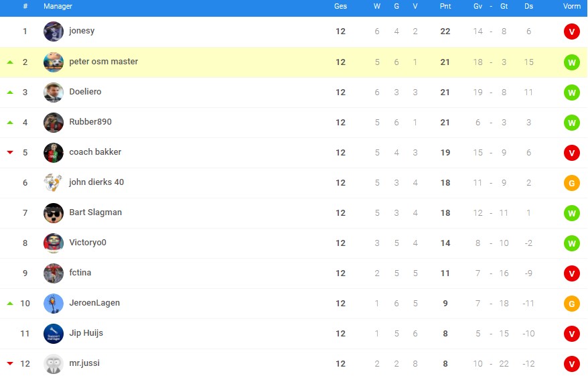Open coach bakker manager name link
Screen dimensions: 588x378
pyautogui.click(x=95, y=152)
